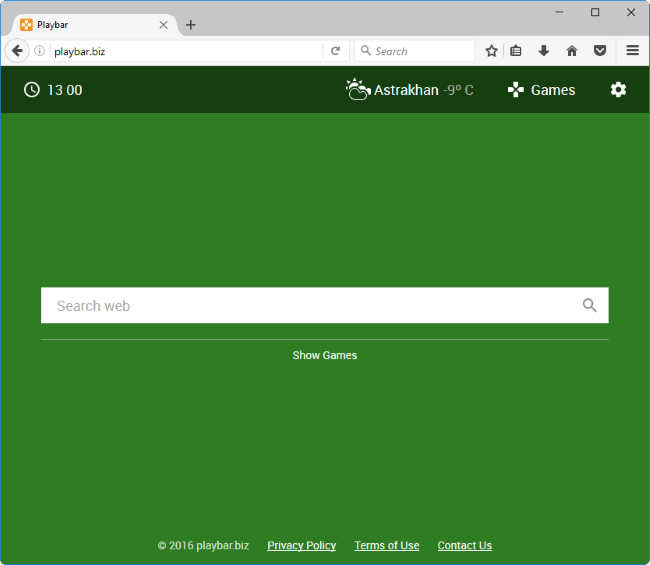Open the Privacy Policy link
Image resolution: width=650 pixels, height=565 pixels.
coord(301,545)
